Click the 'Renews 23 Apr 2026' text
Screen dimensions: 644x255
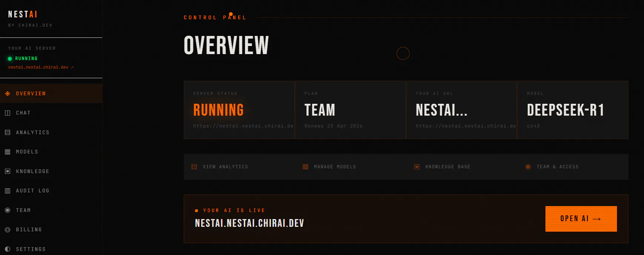coord(333,126)
